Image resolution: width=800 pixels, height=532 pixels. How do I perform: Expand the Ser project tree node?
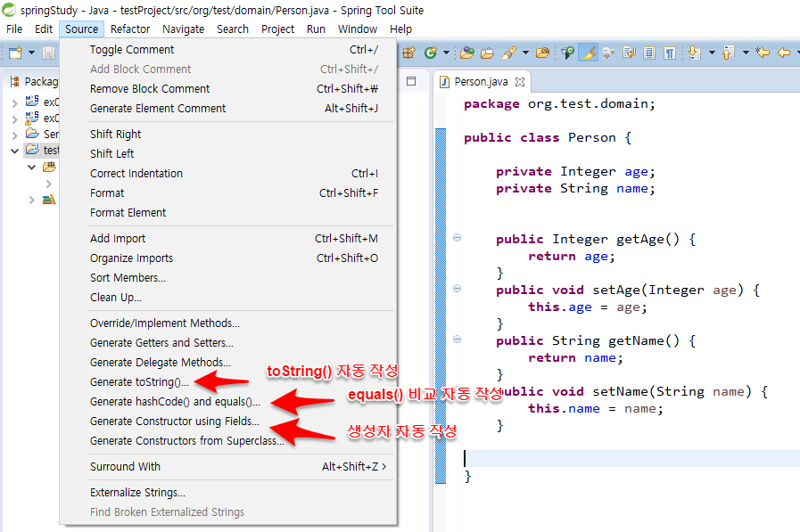tap(15, 135)
